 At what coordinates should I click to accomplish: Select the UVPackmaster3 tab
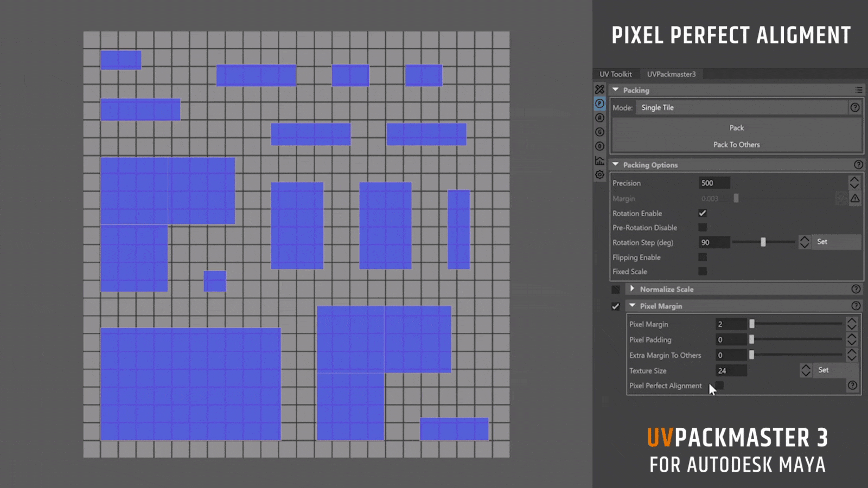[x=672, y=74]
